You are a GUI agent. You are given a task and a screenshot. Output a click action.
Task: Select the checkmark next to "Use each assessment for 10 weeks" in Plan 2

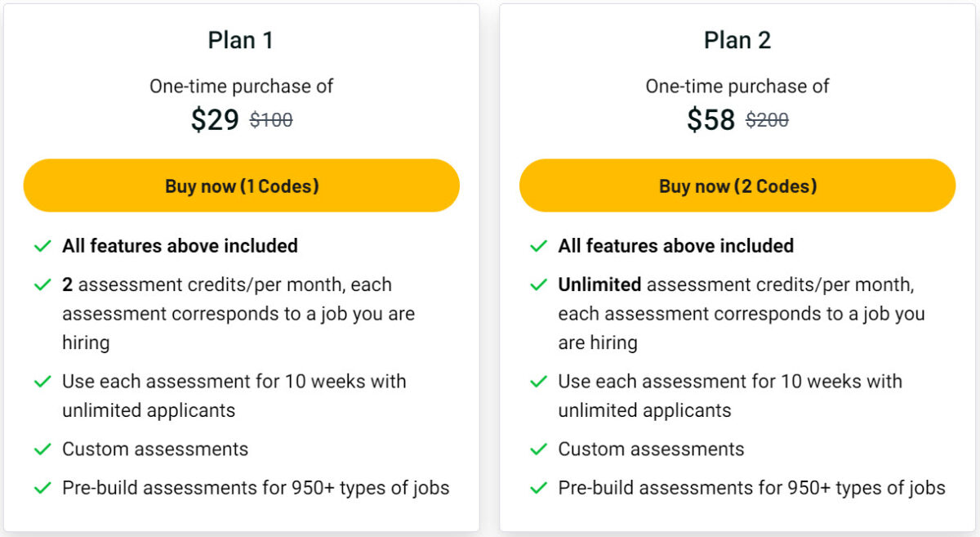pos(538,382)
